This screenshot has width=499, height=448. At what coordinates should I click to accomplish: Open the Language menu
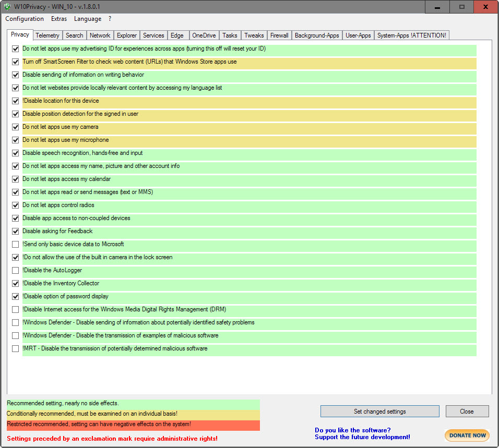(88, 19)
